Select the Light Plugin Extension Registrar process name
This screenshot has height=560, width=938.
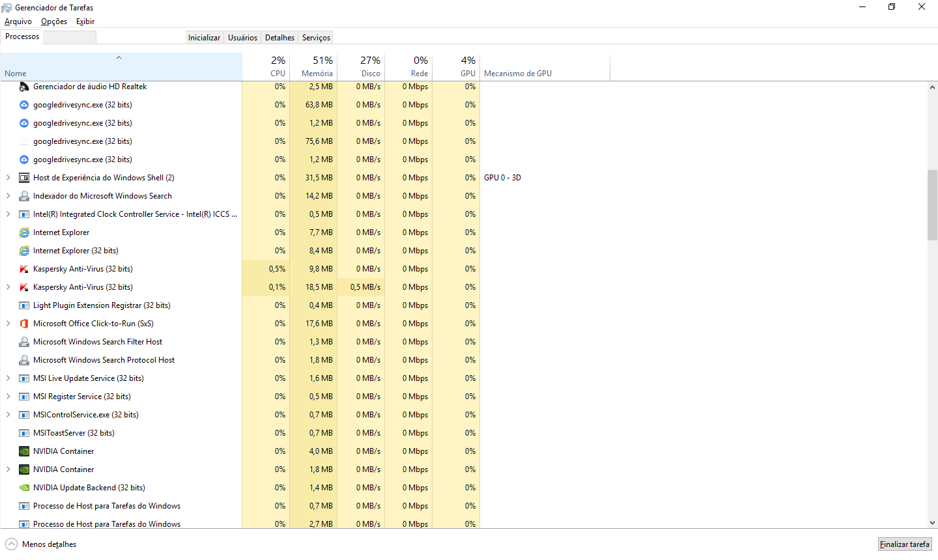tap(102, 305)
